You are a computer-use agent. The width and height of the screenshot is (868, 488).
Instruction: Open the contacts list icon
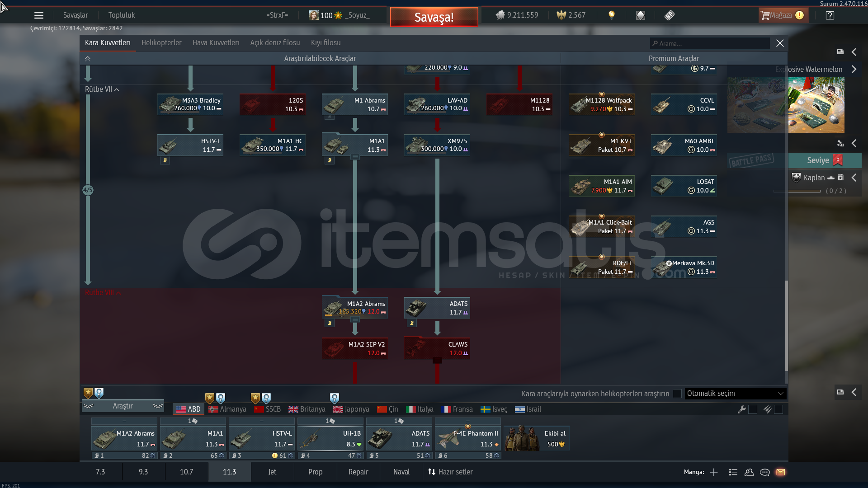pos(733,472)
